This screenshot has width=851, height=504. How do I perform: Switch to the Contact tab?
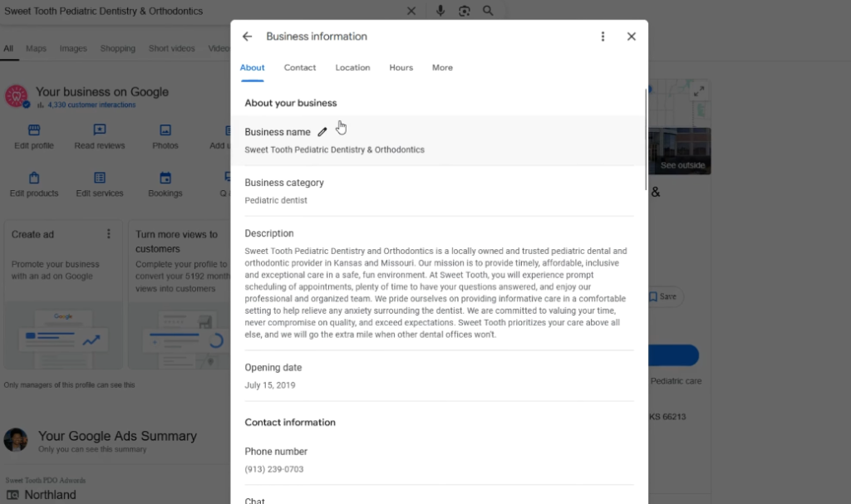click(299, 68)
